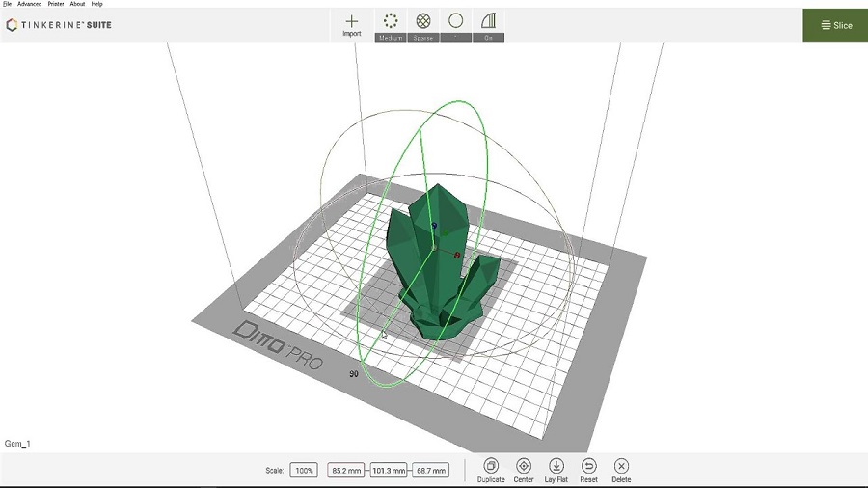Open the File menu
This screenshot has width=868, height=488.
tap(7, 4)
